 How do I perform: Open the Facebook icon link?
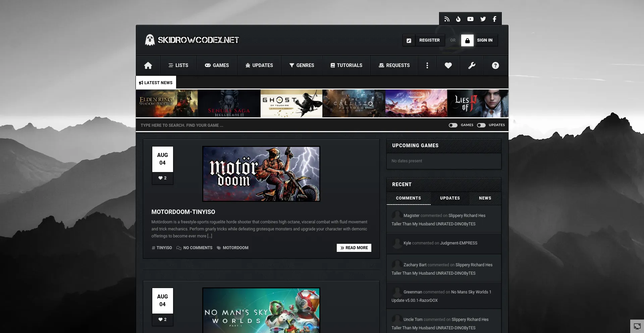pyautogui.click(x=494, y=19)
